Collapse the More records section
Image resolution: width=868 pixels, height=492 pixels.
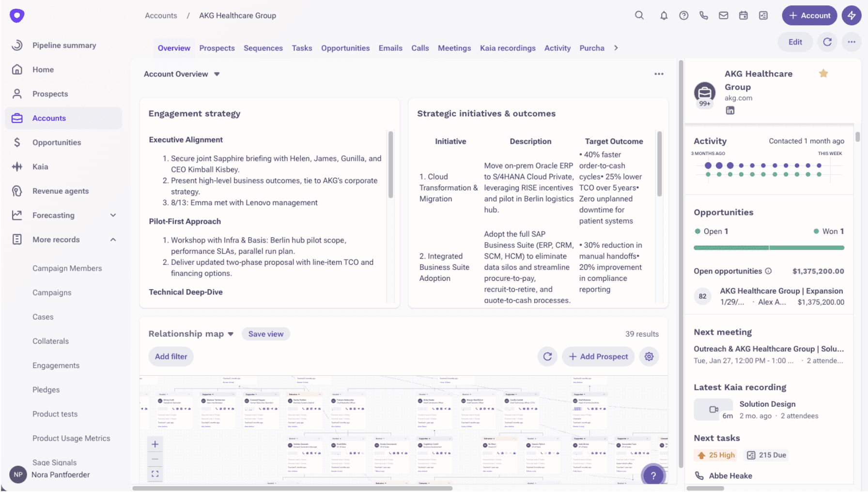click(x=113, y=239)
